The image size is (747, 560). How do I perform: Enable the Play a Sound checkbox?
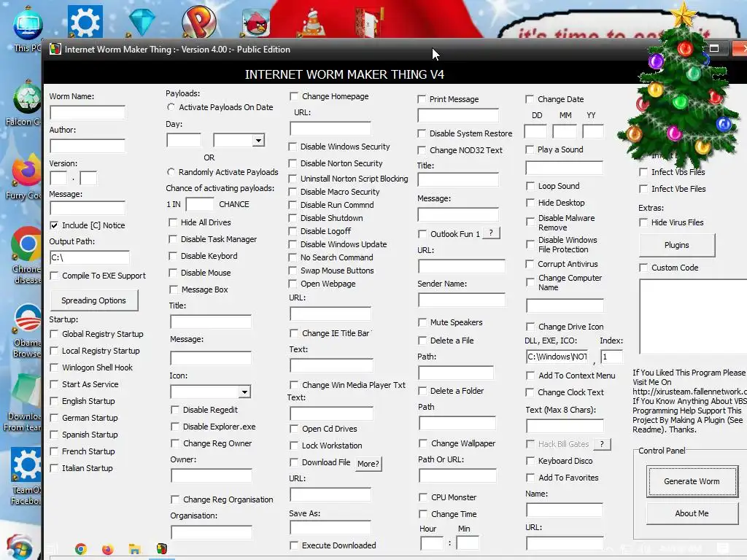(x=530, y=149)
